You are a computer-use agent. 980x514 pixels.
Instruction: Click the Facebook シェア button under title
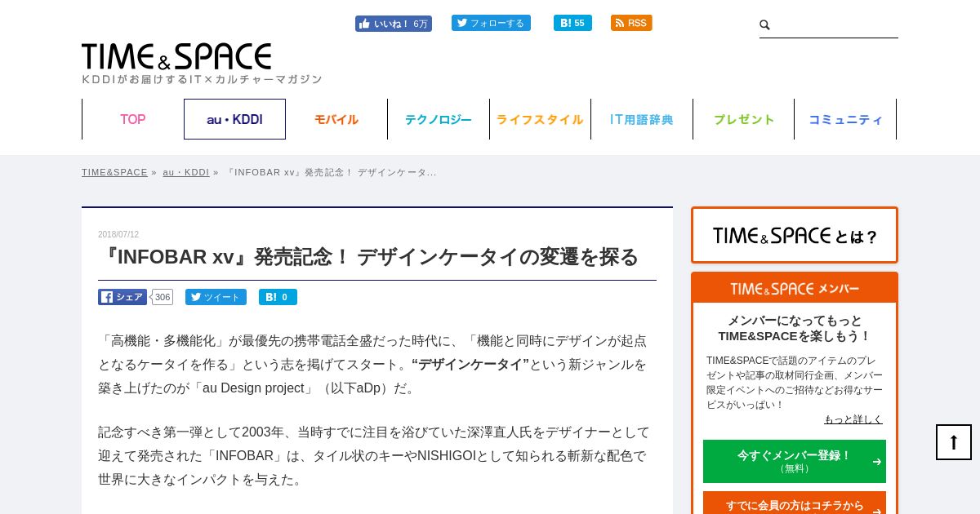coord(122,297)
